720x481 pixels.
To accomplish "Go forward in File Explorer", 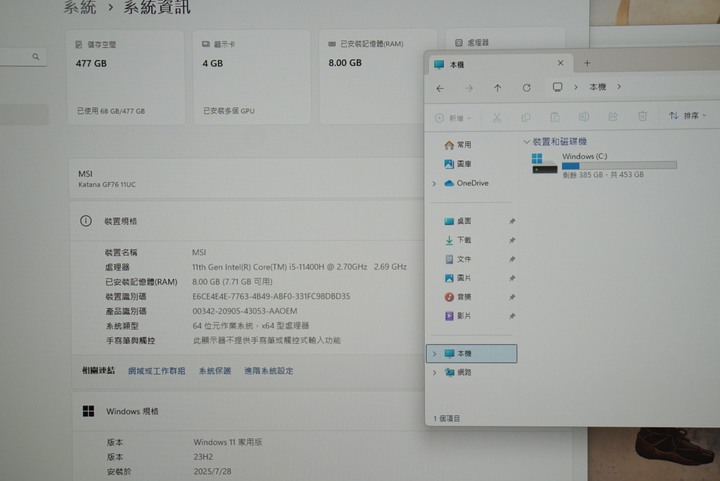I will pyautogui.click(x=469, y=88).
